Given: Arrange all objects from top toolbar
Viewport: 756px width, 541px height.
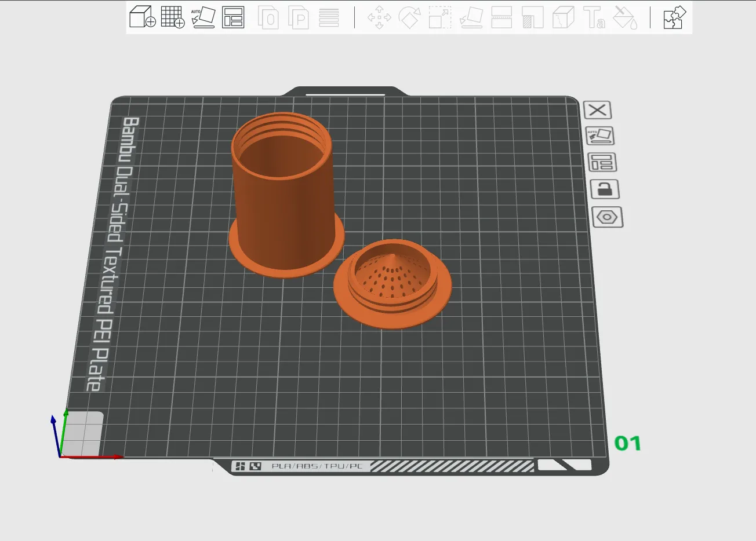Looking at the screenshot, I should point(233,17).
